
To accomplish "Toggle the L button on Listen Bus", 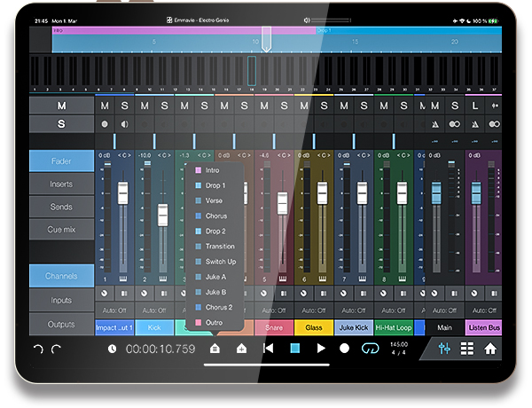I will (475, 106).
